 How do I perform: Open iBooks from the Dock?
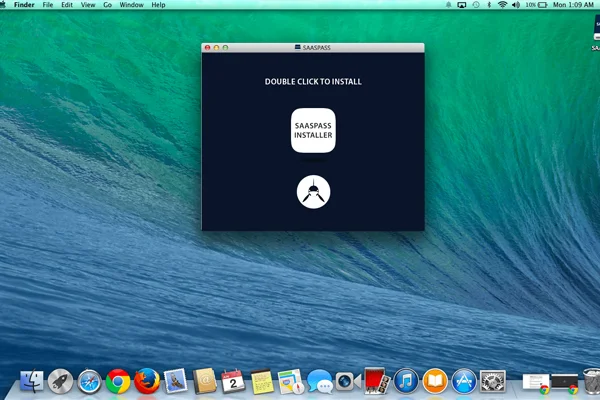click(x=435, y=381)
